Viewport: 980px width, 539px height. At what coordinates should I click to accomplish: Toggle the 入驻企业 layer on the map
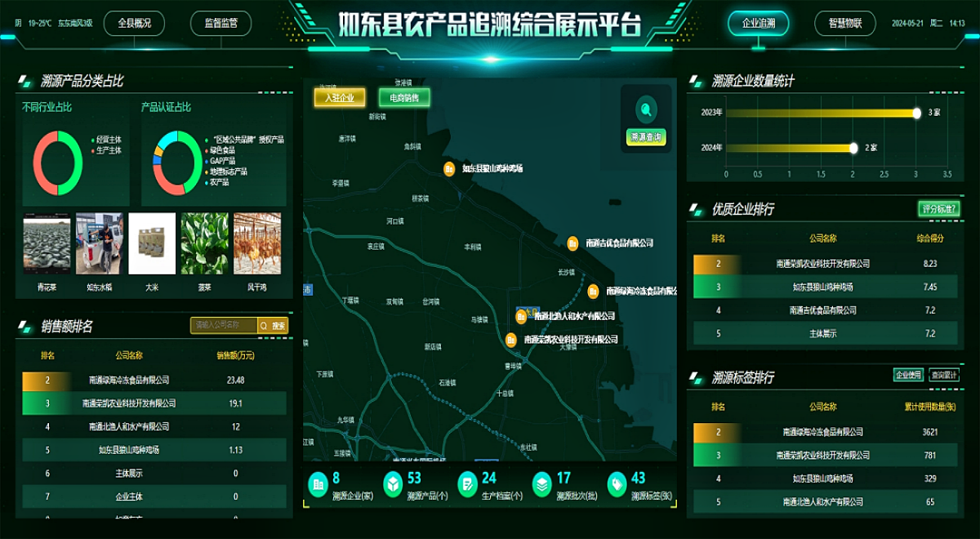pos(341,97)
